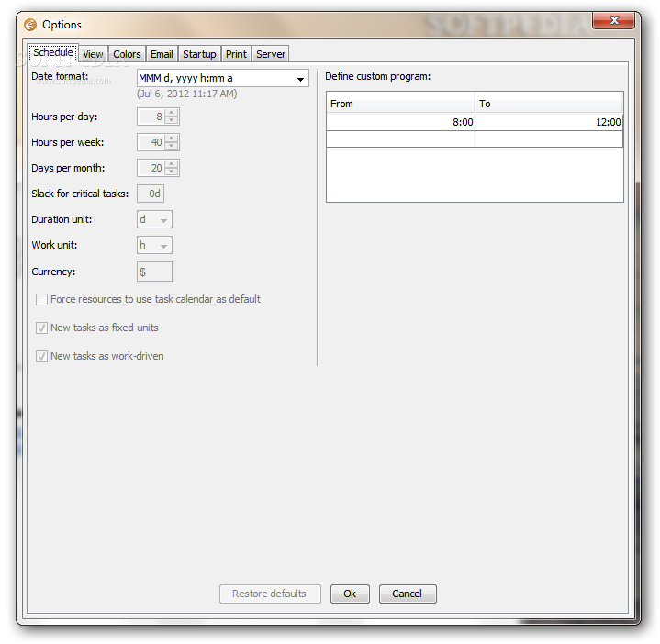Click the Hours per day field
This screenshot has height=644, width=660.
[x=151, y=117]
